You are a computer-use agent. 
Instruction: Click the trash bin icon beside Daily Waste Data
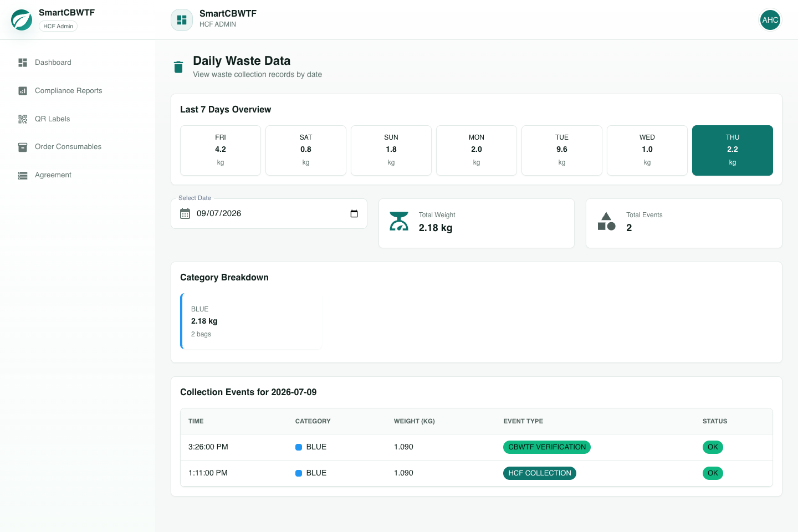tap(178, 67)
